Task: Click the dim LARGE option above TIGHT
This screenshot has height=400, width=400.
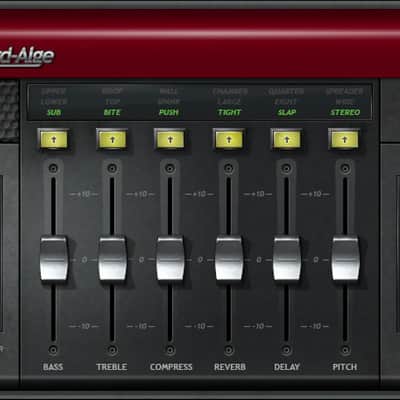Action: pyautogui.click(x=229, y=101)
